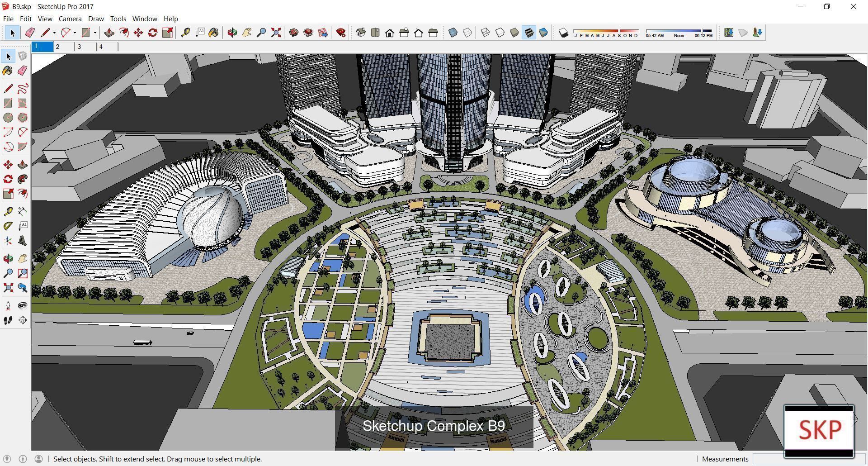Toggle Show/Hide Shadows button
Screen dimensions: 868x466
564,33
